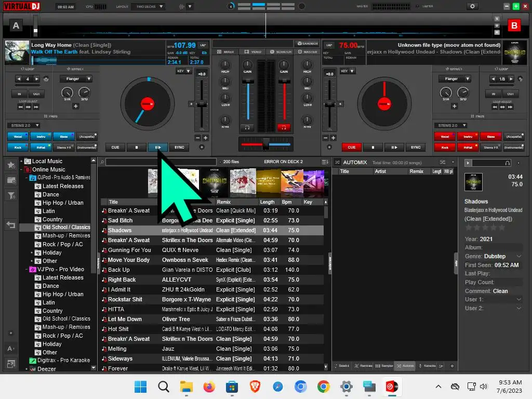Click Windows Start button
The image size is (532, 399).
point(140,387)
